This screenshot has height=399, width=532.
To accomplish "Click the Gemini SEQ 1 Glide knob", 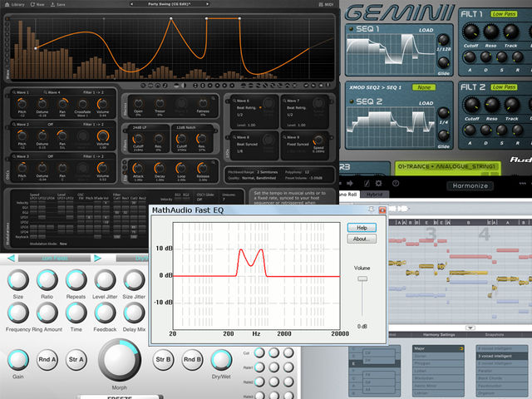I will coord(443,62).
